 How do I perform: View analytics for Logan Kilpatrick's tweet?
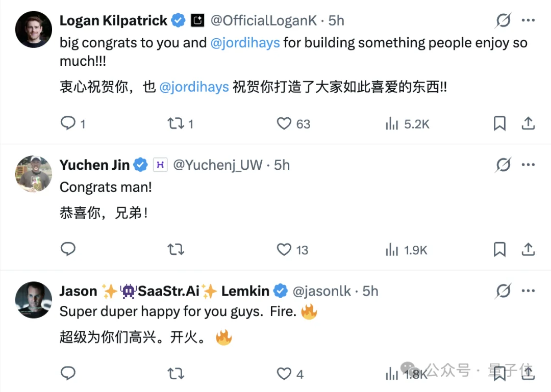(x=392, y=123)
